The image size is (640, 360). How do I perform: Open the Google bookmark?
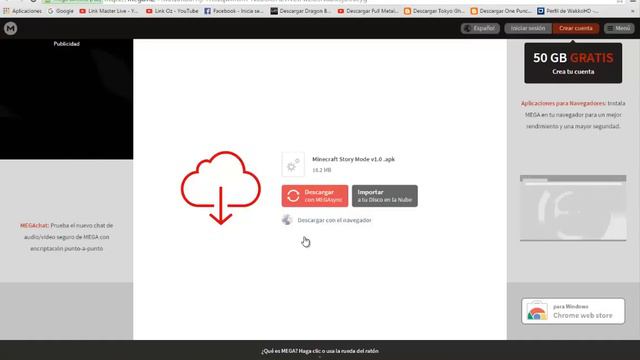click(x=61, y=11)
